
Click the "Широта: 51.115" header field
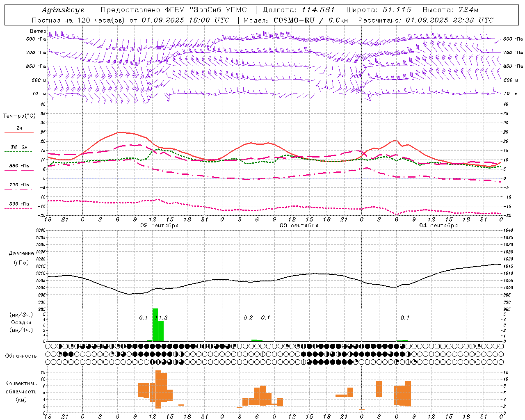379,10
